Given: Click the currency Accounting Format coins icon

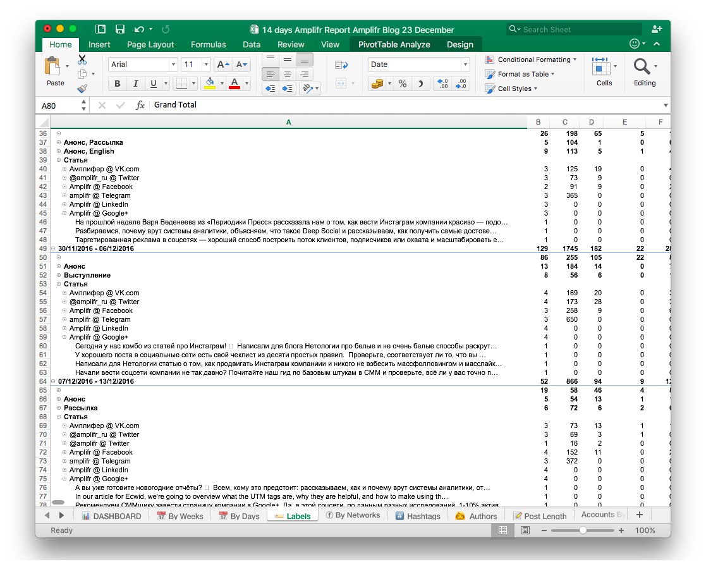Looking at the screenshot, I should click(x=377, y=83).
